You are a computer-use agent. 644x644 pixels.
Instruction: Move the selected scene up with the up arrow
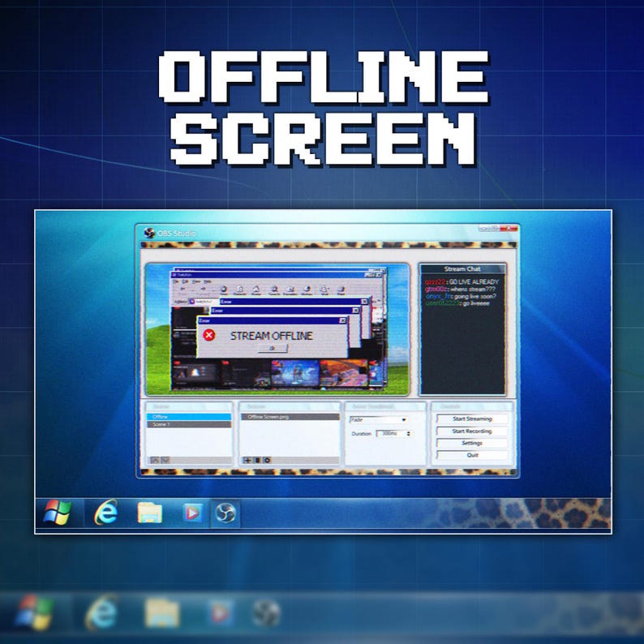pyautogui.click(x=155, y=461)
